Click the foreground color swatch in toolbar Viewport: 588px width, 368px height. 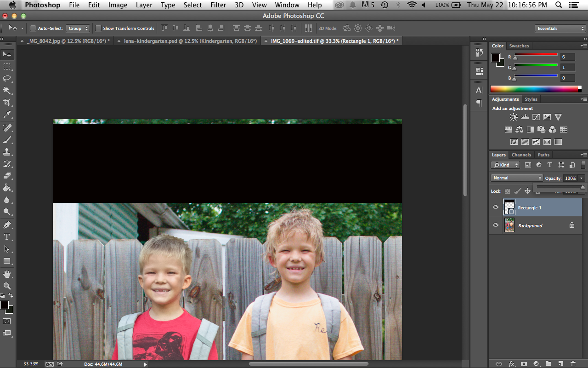point(5,305)
